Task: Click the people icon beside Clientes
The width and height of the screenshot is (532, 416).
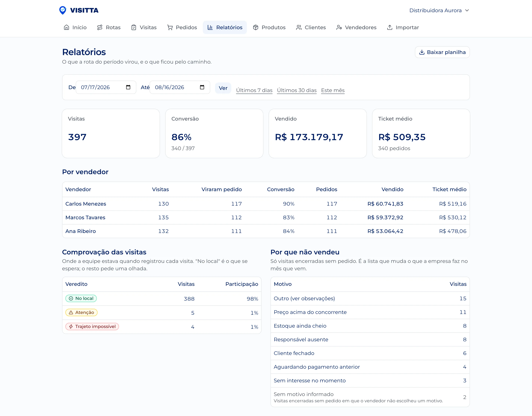Action: click(x=299, y=27)
